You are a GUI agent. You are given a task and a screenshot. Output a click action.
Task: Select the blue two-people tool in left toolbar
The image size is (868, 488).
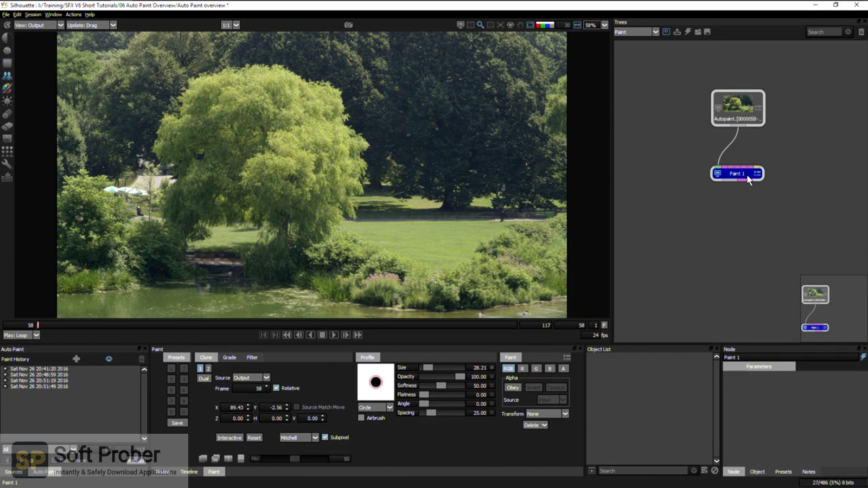coord(7,75)
